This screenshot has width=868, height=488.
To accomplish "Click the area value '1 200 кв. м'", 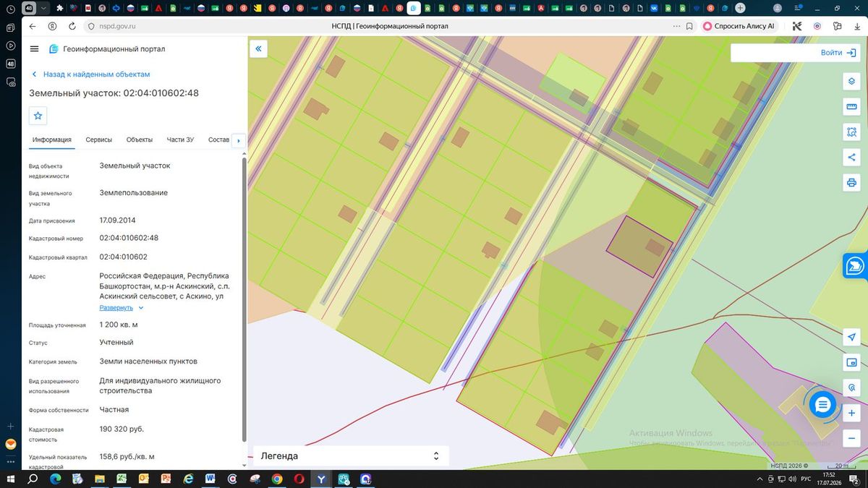I will coord(119,325).
